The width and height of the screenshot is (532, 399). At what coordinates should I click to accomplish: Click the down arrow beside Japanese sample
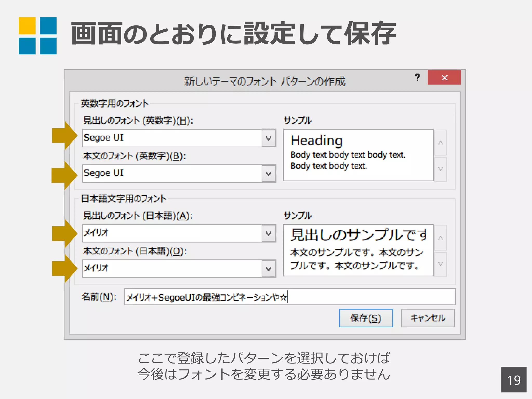click(441, 264)
